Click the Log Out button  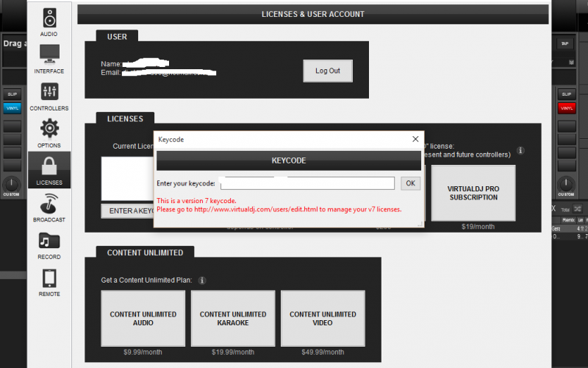point(328,71)
